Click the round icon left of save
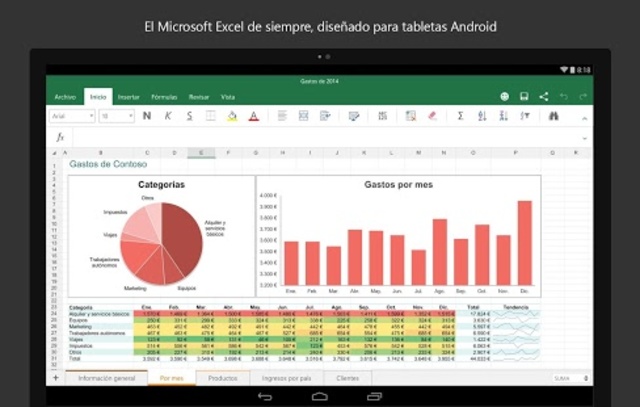The height and width of the screenshot is (407, 640). point(504,96)
